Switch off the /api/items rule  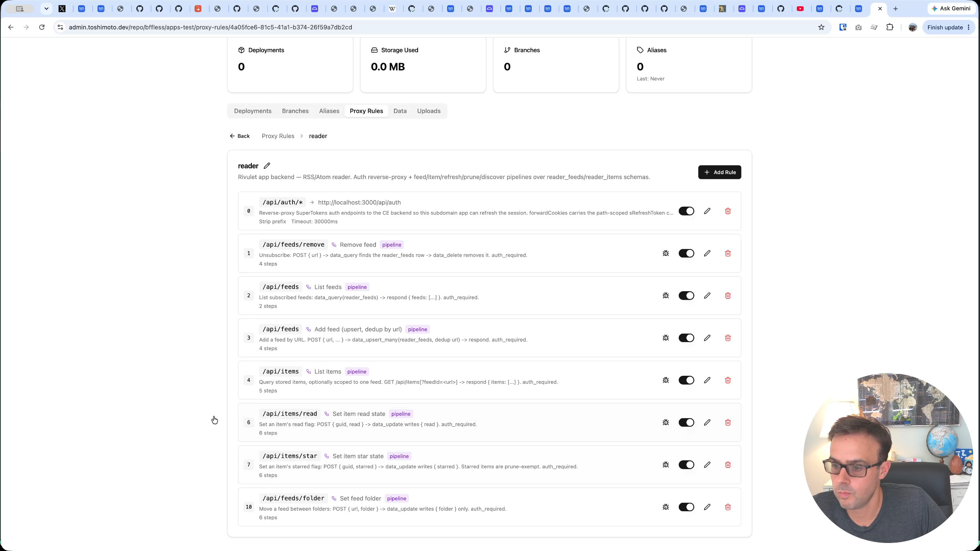[686, 380]
